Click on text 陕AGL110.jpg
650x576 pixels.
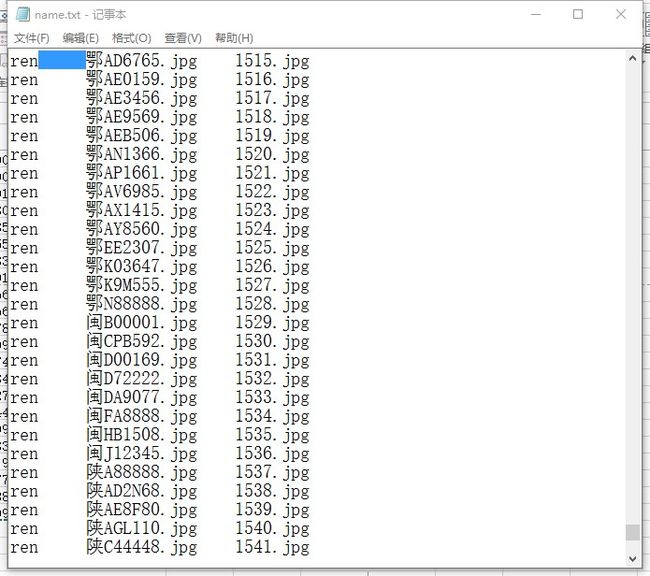(x=142, y=528)
